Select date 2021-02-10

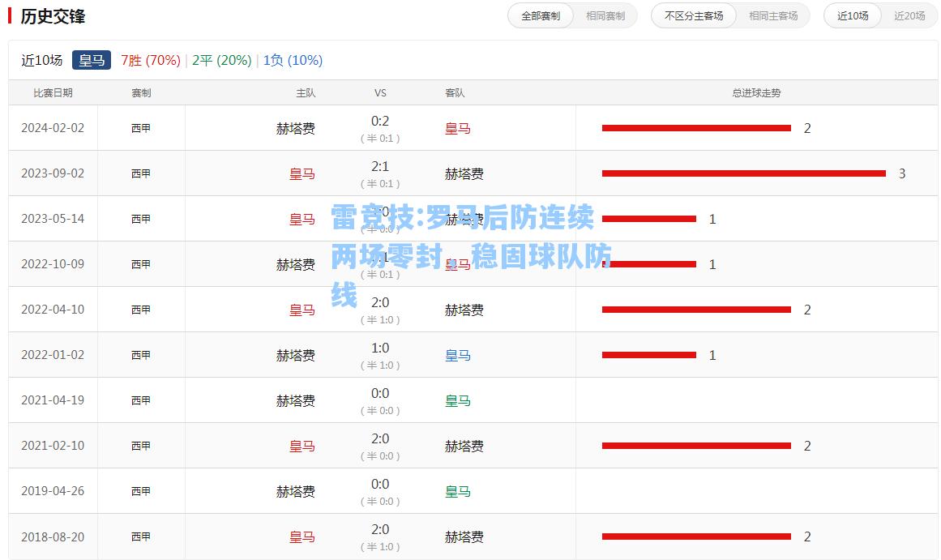pyautogui.click(x=53, y=446)
